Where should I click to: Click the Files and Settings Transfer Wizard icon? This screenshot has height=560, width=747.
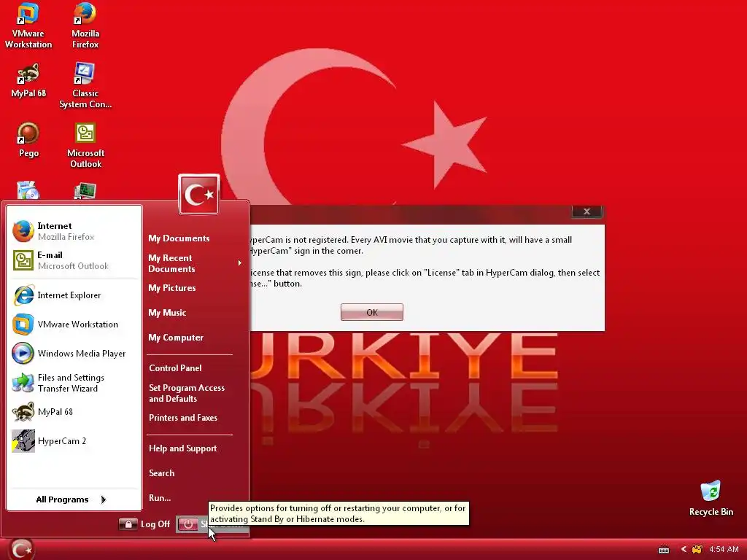point(23,383)
